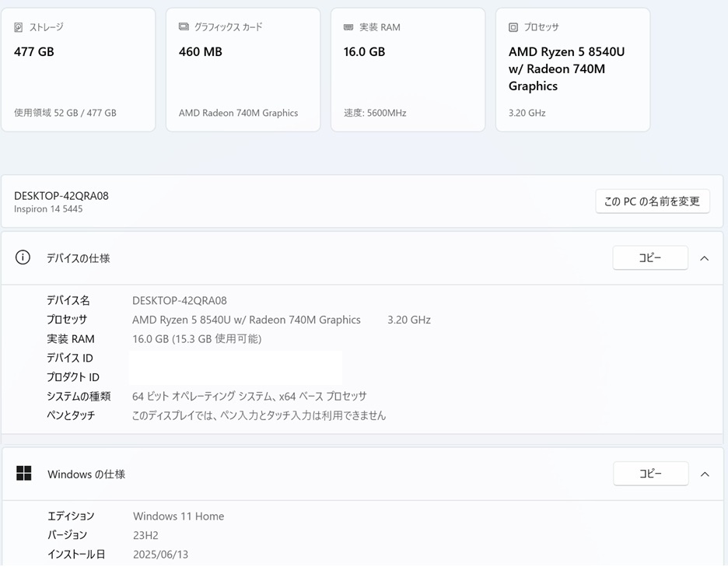Viewport: 728px width, 567px height.
Task: Click the Windows logo icon
Action: (x=23, y=473)
